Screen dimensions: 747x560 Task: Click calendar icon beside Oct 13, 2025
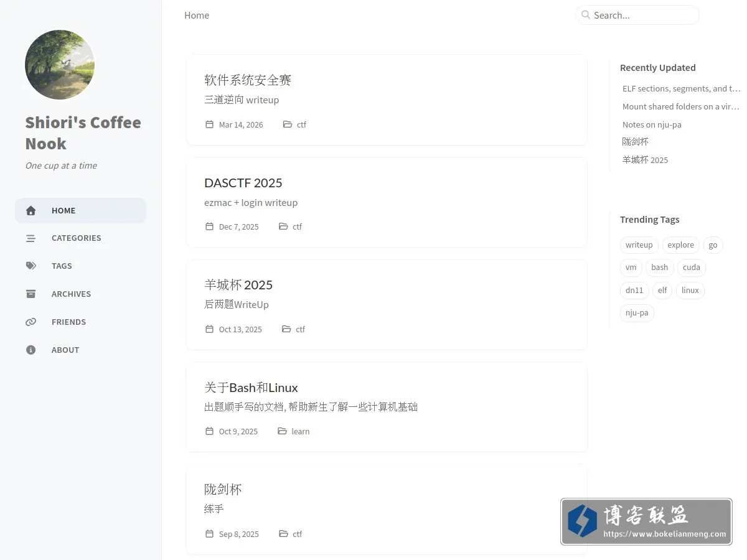pyautogui.click(x=209, y=329)
